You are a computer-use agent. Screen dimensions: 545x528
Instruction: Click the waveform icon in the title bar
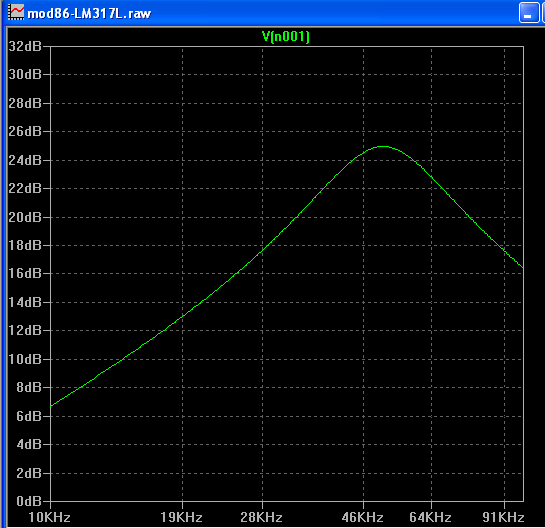[x=16, y=12]
